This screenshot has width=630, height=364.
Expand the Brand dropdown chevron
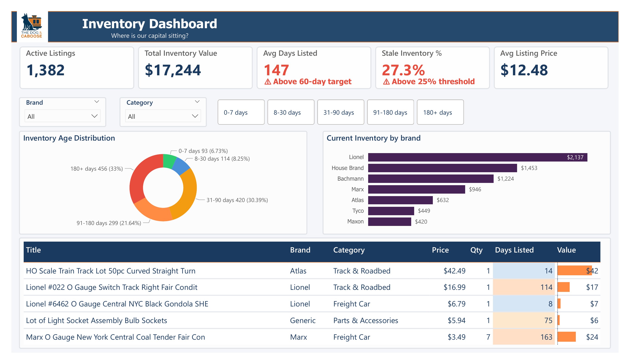96,101
